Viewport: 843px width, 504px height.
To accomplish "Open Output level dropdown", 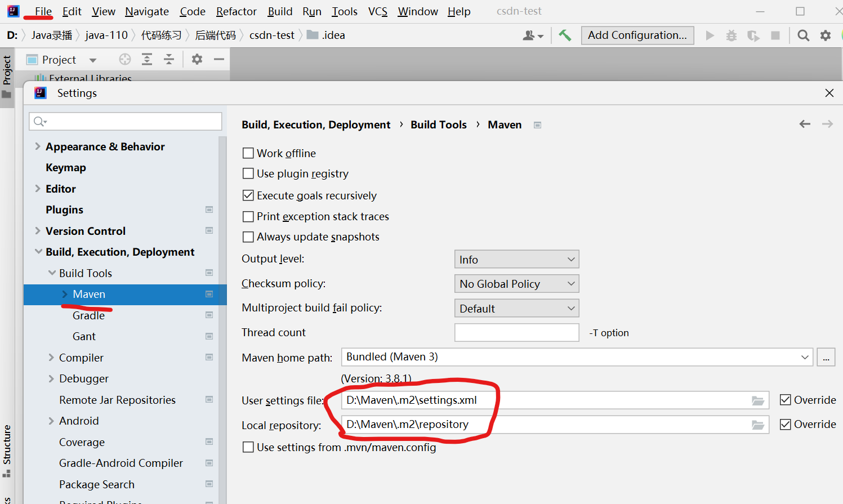I will [516, 259].
